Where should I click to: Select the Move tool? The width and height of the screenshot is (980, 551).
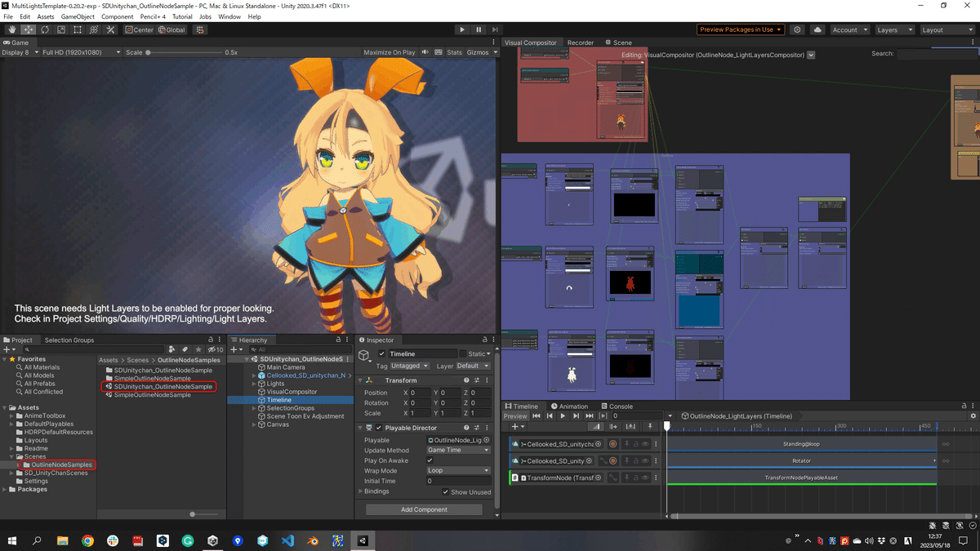click(x=29, y=29)
